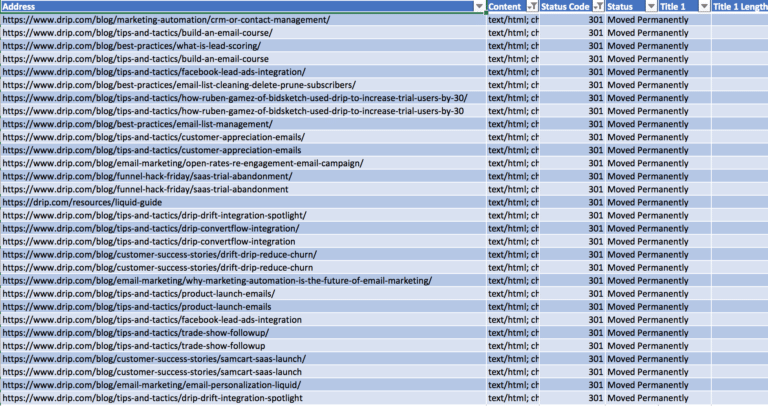This screenshot has width=768, height=406.
Task: Select facebook-lead-ads-integration address without trailing slash
Action: (243, 320)
